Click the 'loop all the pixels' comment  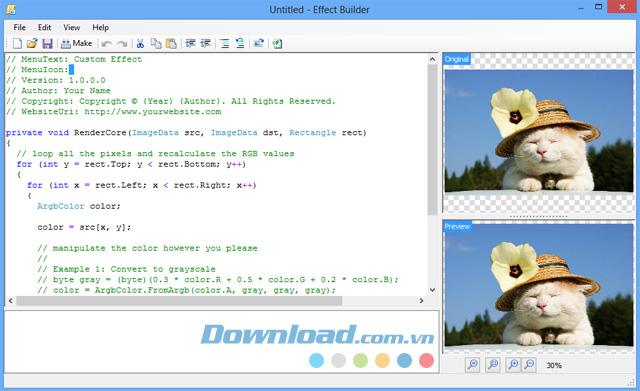tap(155, 154)
